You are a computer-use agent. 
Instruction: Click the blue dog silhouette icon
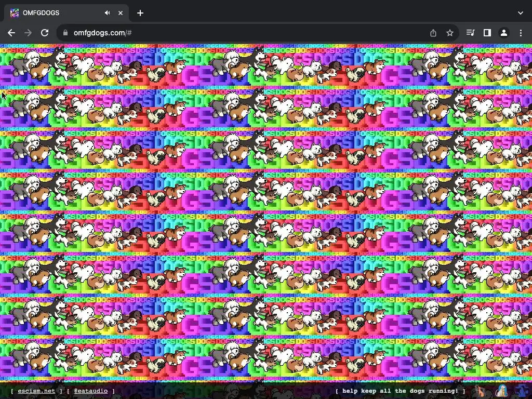(523, 391)
